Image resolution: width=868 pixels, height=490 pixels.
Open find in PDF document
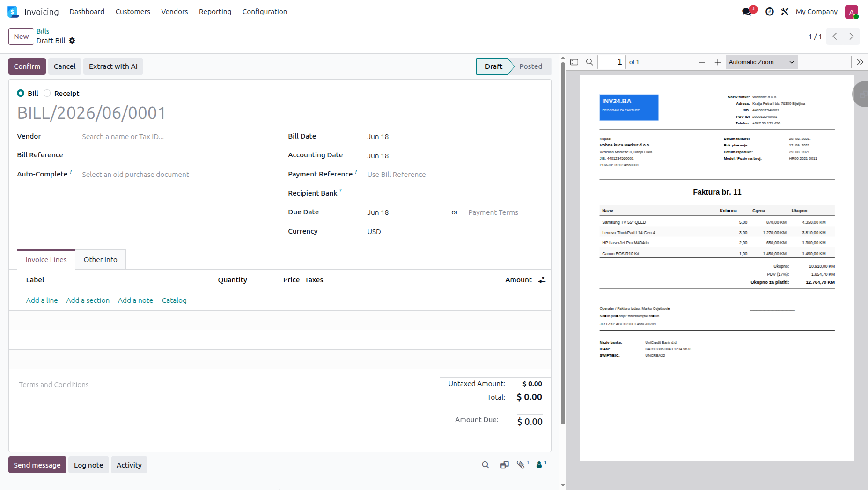click(589, 62)
